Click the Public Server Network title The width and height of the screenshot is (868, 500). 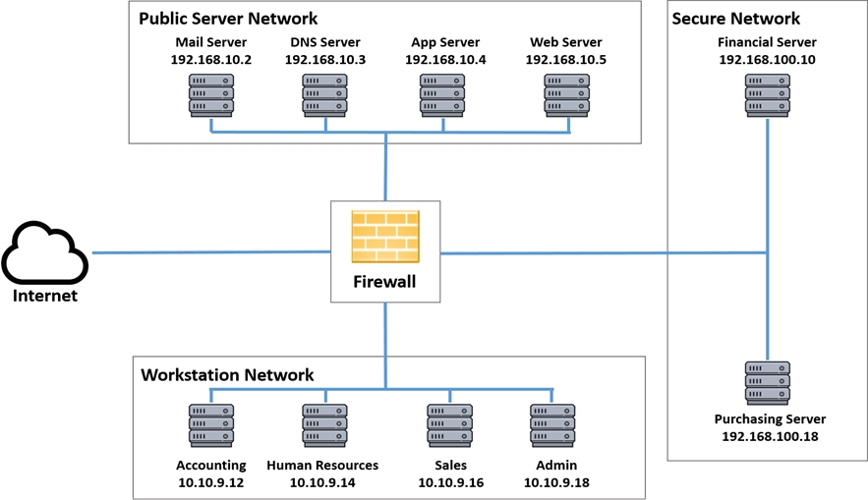[228, 19]
